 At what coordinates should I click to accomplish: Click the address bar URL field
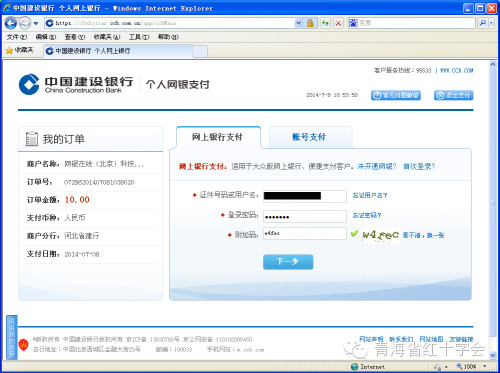pyautogui.click(x=170, y=23)
